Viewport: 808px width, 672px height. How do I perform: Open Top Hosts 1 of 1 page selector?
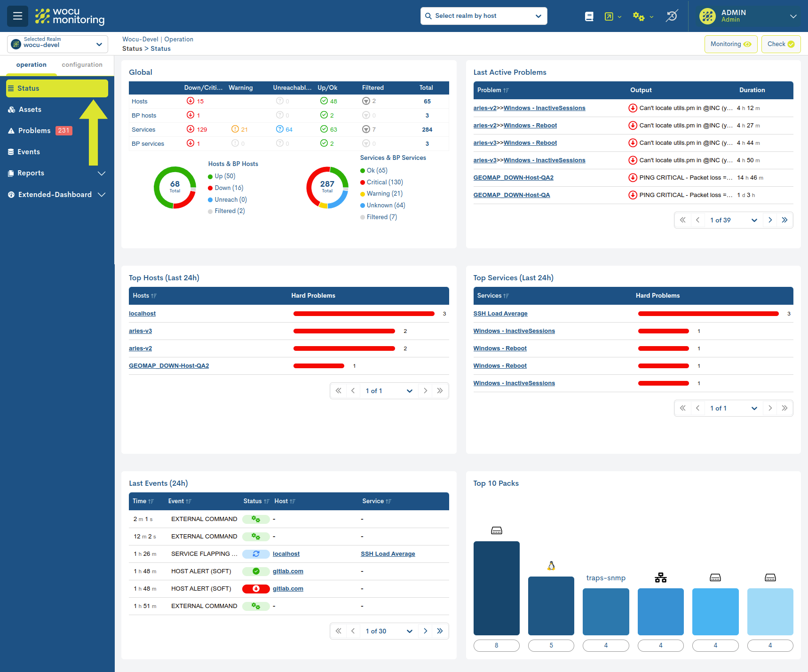[x=389, y=391]
